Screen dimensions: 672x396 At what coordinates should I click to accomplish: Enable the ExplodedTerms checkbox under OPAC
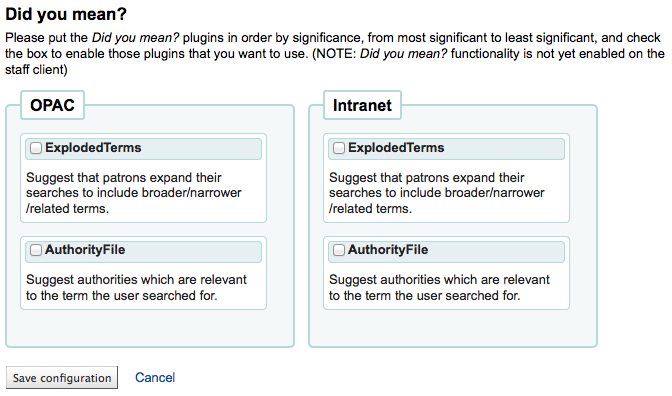tap(36, 148)
